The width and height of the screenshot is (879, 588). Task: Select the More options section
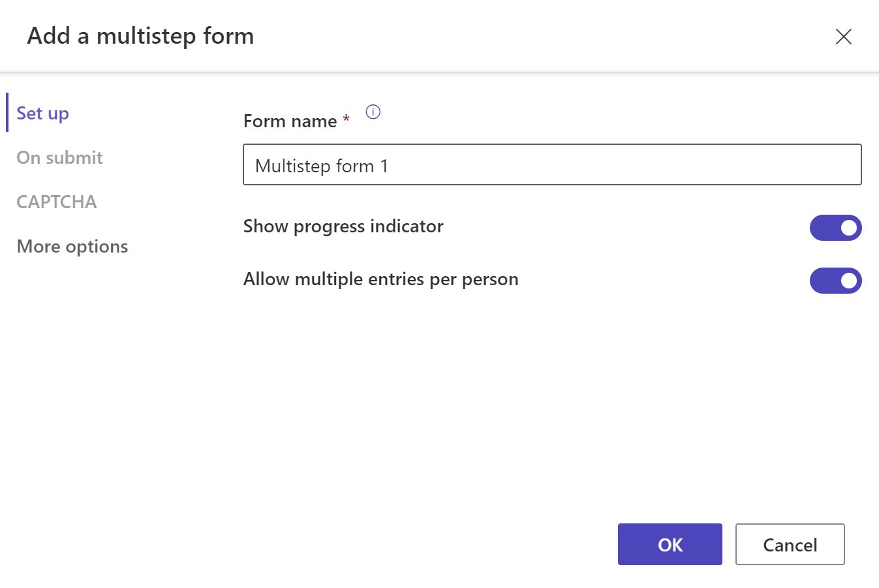[72, 246]
